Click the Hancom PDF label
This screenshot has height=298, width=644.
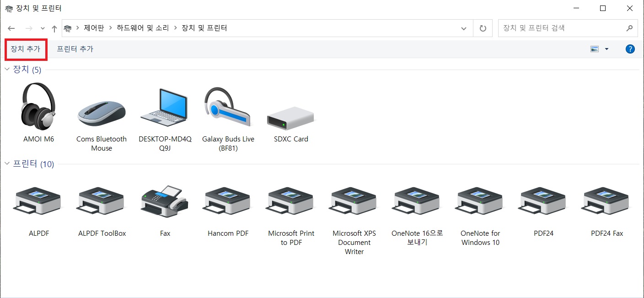(228, 233)
